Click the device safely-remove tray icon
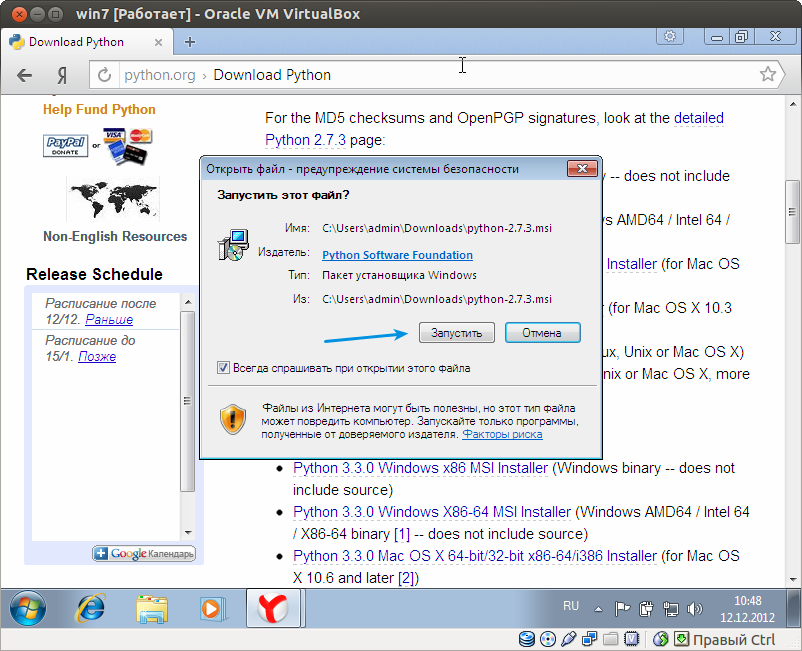Screen dimensions: 802x651 [646, 609]
